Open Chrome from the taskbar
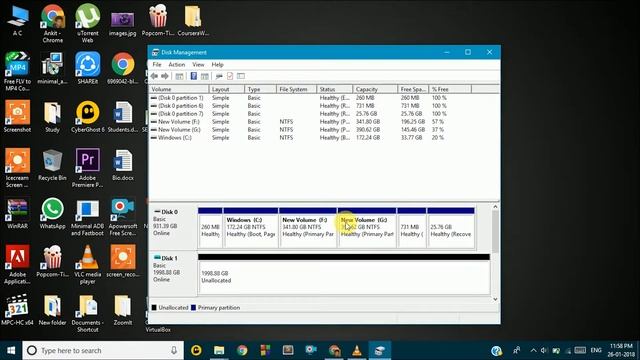Image resolution: width=640 pixels, height=360 pixels. [242, 350]
